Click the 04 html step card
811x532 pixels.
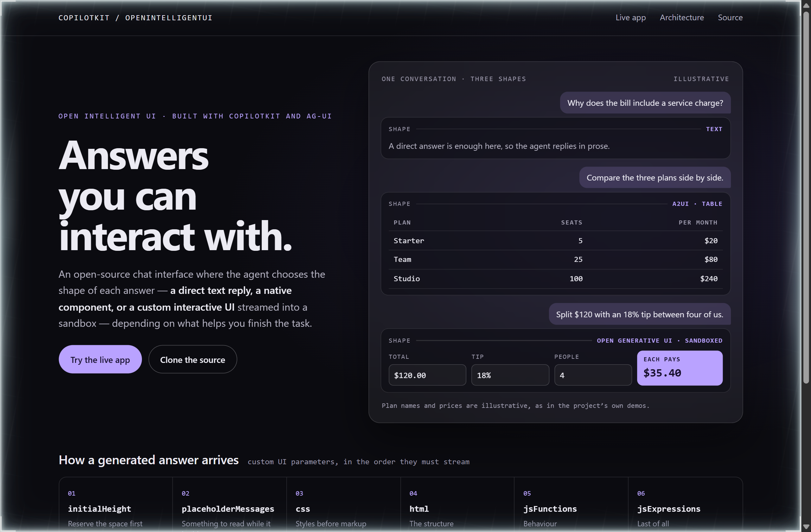click(x=457, y=504)
